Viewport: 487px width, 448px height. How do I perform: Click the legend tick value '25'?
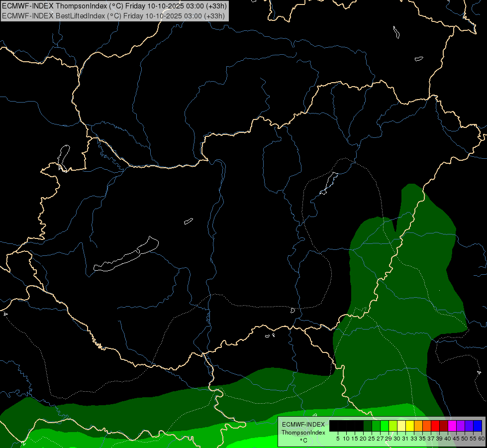coord(372,439)
